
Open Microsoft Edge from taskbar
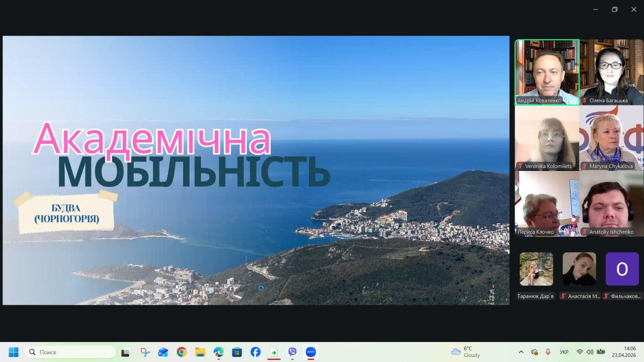click(218, 352)
